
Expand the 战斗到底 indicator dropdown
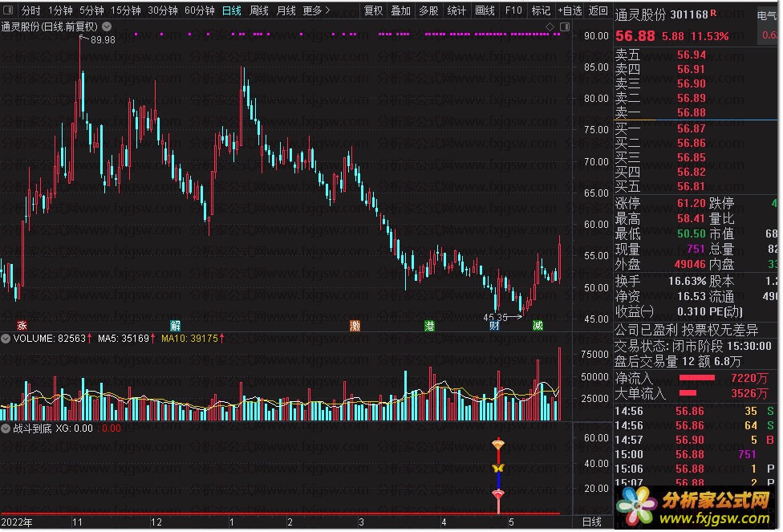click(x=6, y=428)
